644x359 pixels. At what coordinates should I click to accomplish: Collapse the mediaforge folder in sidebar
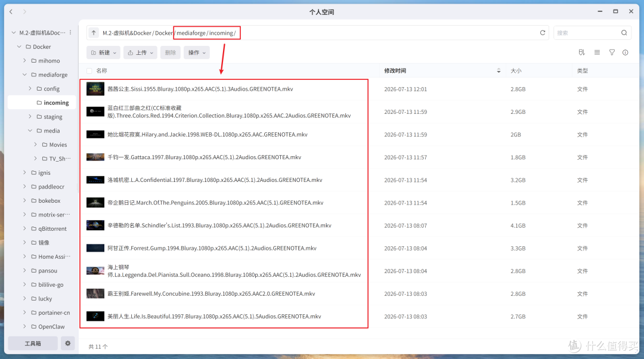point(24,75)
